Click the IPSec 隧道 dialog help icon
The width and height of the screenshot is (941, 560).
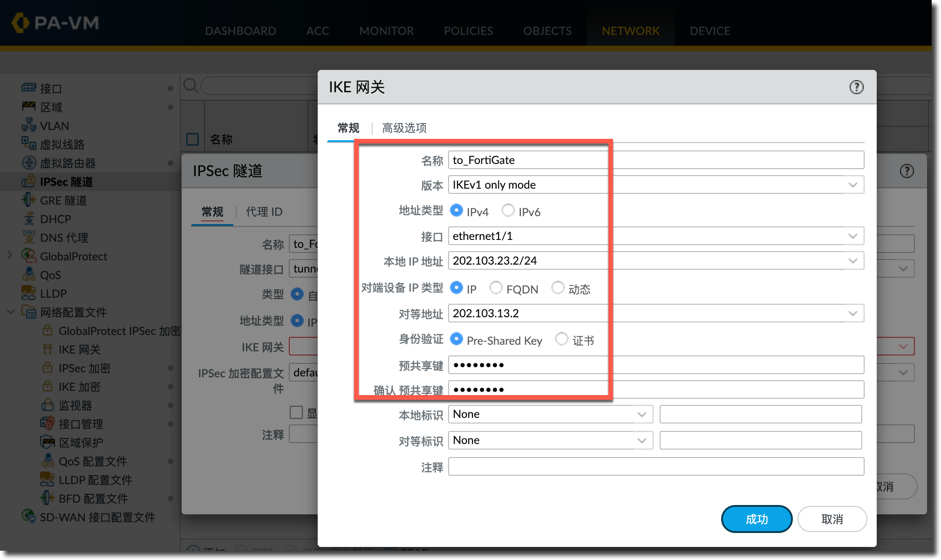pyautogui.click(x=907, y=171)
